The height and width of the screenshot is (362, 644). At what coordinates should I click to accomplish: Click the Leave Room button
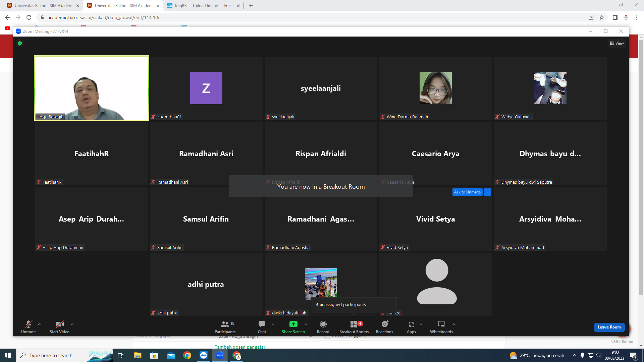point(609,327)
